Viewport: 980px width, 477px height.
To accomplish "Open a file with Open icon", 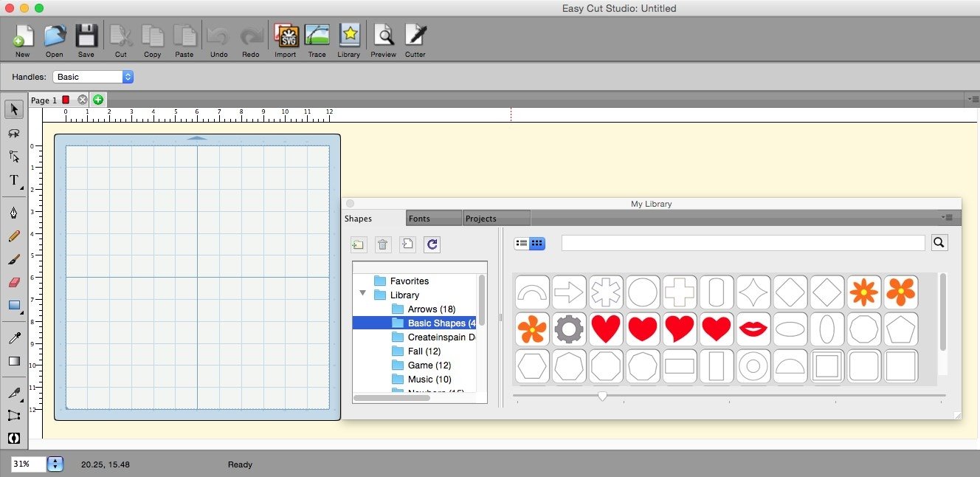I will pos(55,41).
